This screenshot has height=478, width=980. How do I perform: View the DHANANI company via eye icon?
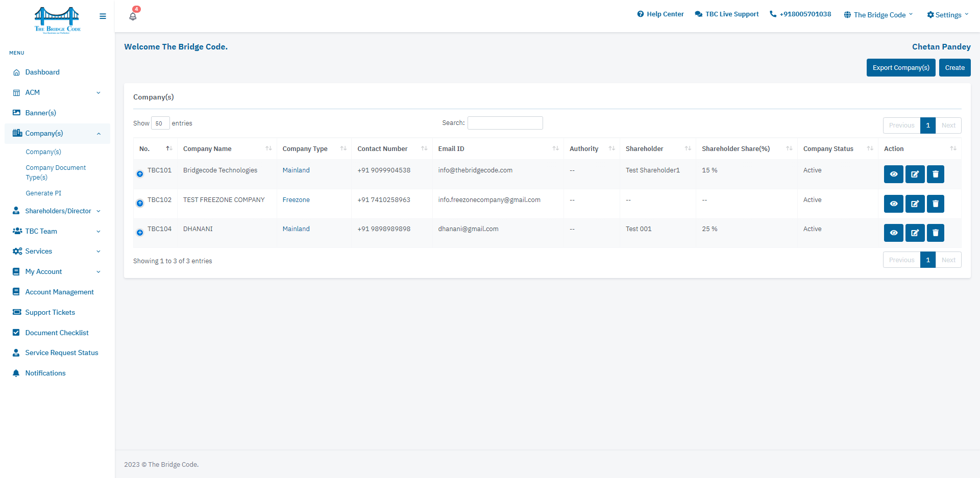pos(893,233)
